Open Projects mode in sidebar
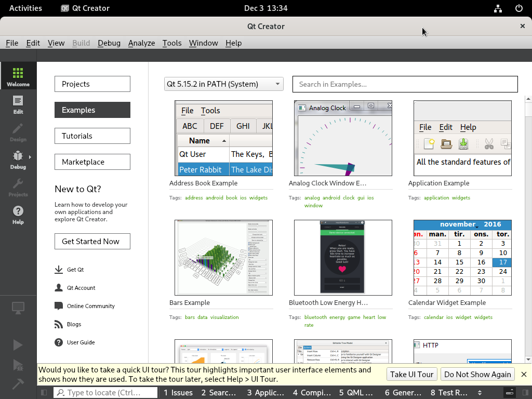Image resolution: width=532 pixels, height=399 pixels. [x=18, y=187]
